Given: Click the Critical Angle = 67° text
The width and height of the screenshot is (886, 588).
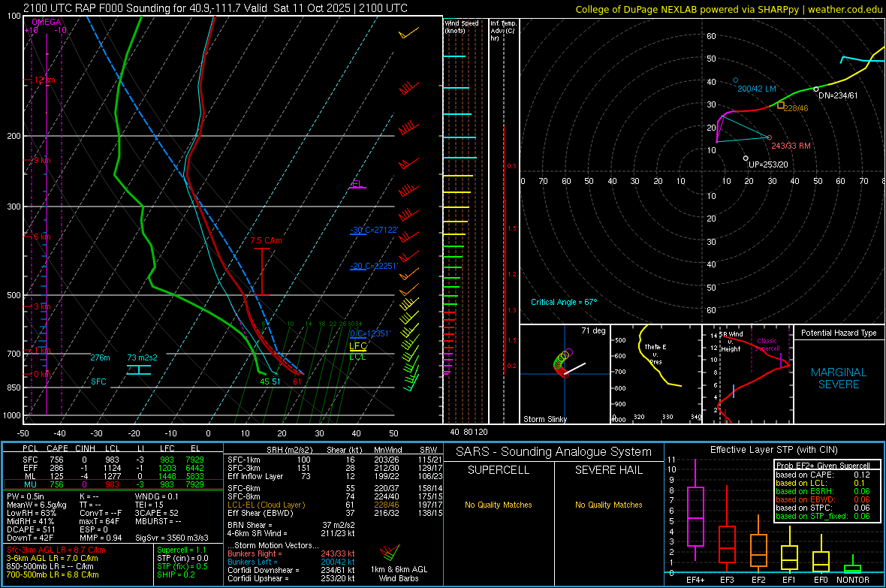Looking at the screenshot, I should pos(564,302).
